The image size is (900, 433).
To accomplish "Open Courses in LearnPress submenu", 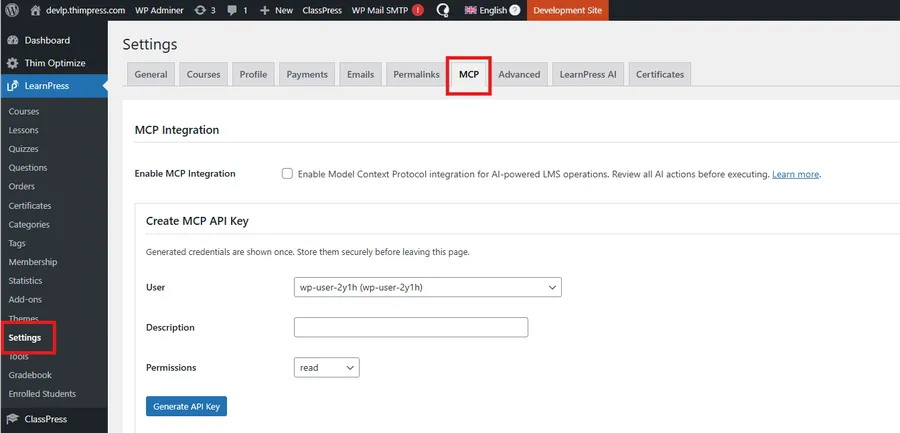I will pyautogui.click(x=24, y=111).
